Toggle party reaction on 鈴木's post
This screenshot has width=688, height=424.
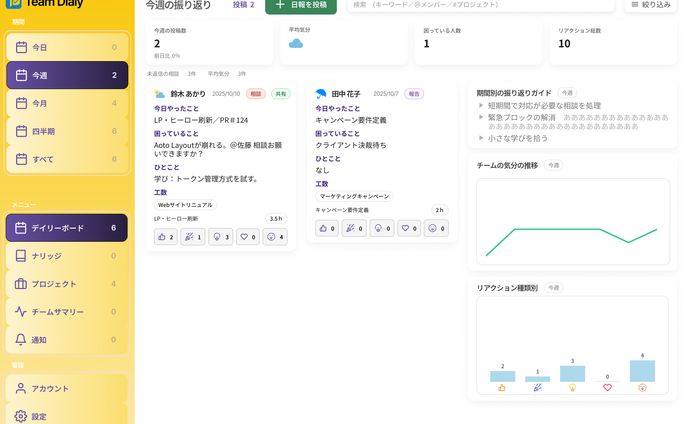point(193,237)
